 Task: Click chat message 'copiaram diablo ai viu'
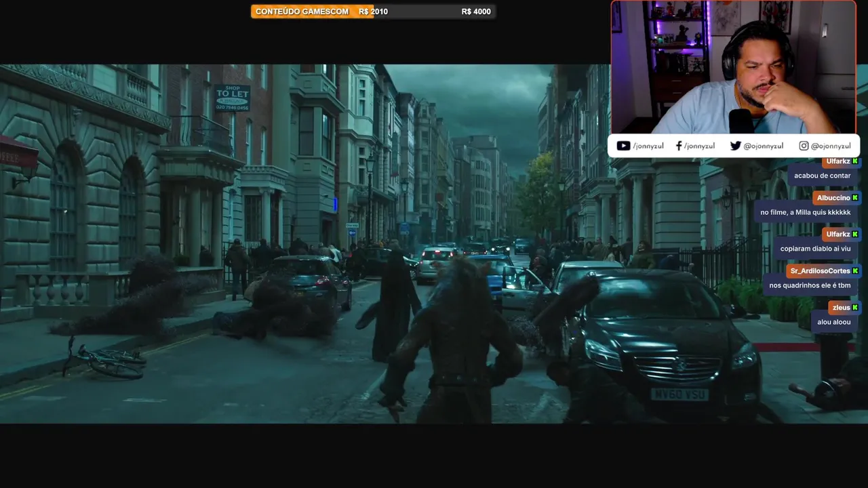[815, 249]
